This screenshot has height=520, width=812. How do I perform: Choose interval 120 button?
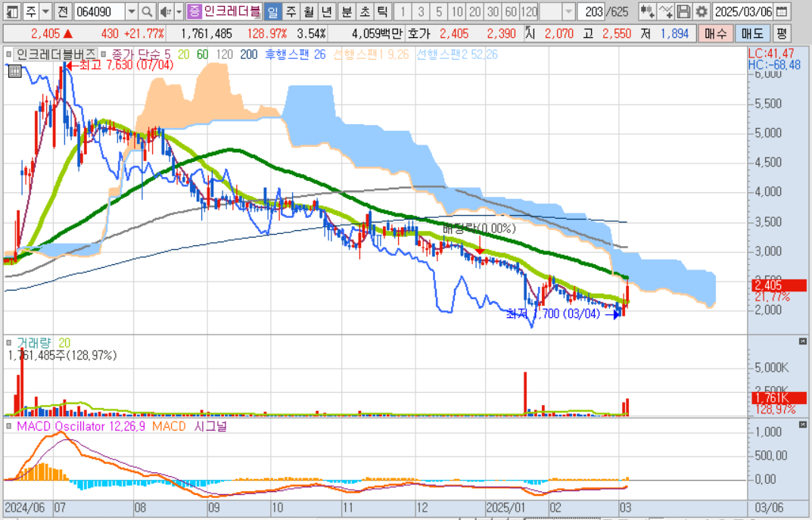(529, 11)
